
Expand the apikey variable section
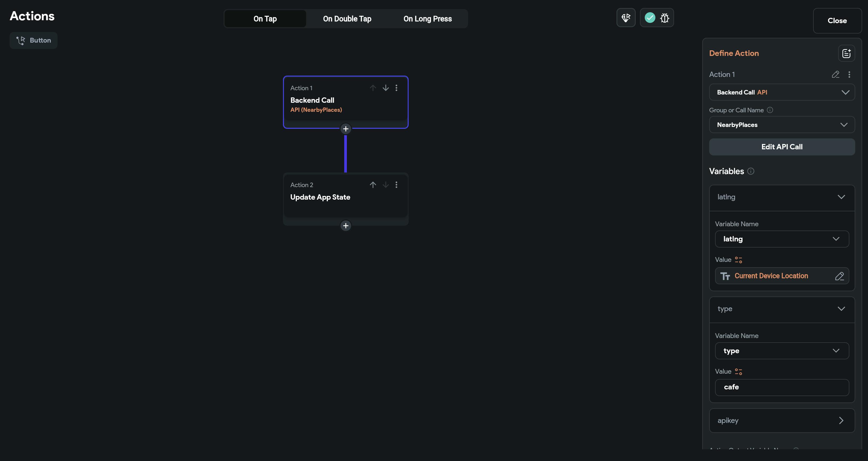click(841, 420)
